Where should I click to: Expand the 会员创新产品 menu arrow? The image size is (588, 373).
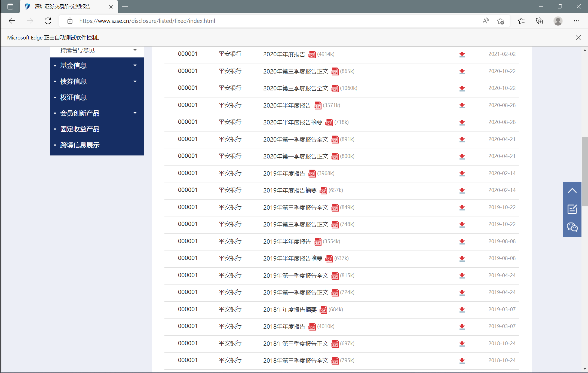pyautogui.click(x=135, y=113)
